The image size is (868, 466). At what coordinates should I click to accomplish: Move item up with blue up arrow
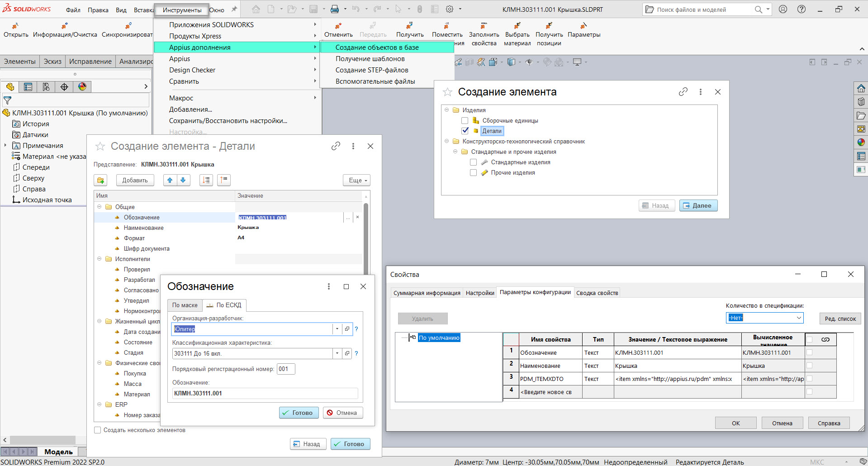(x=170, y=180)
